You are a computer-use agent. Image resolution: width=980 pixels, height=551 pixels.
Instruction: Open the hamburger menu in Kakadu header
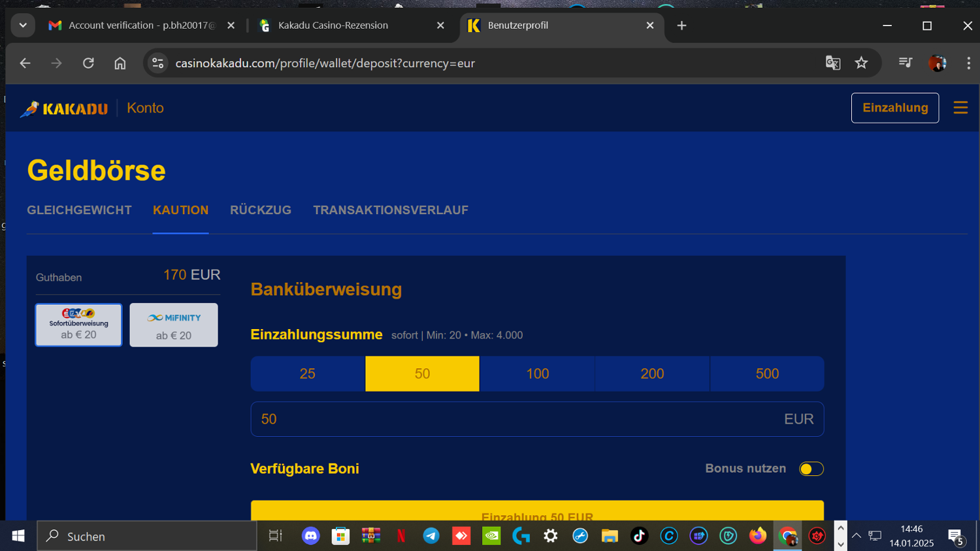[960, 108]
